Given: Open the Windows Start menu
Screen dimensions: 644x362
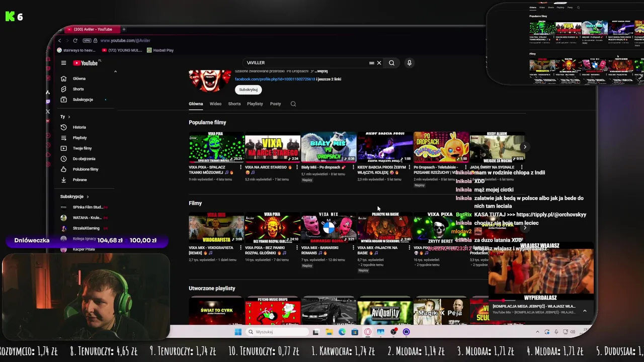Looking at the screenshot, I should [x=238, y=332].
